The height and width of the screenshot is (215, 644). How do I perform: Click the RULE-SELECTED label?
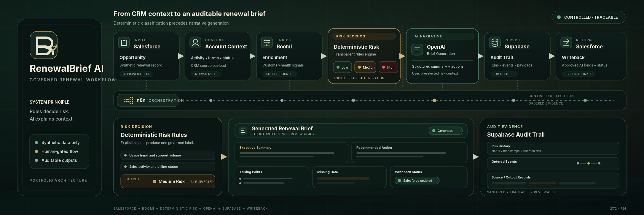201,182
